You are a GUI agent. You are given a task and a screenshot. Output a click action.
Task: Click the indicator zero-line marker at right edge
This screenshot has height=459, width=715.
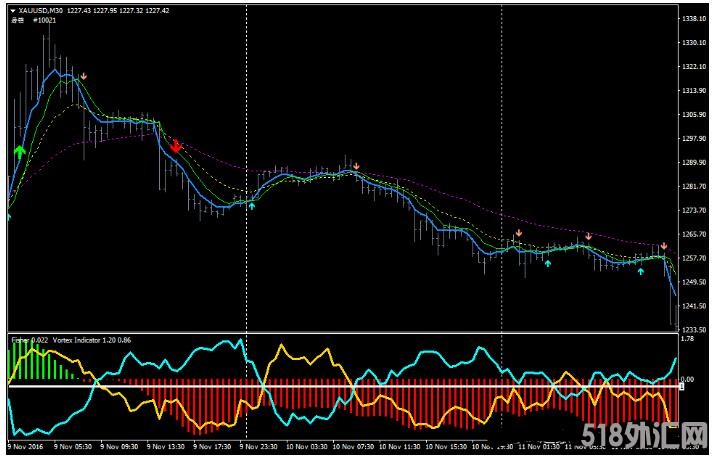click(681, 386)
